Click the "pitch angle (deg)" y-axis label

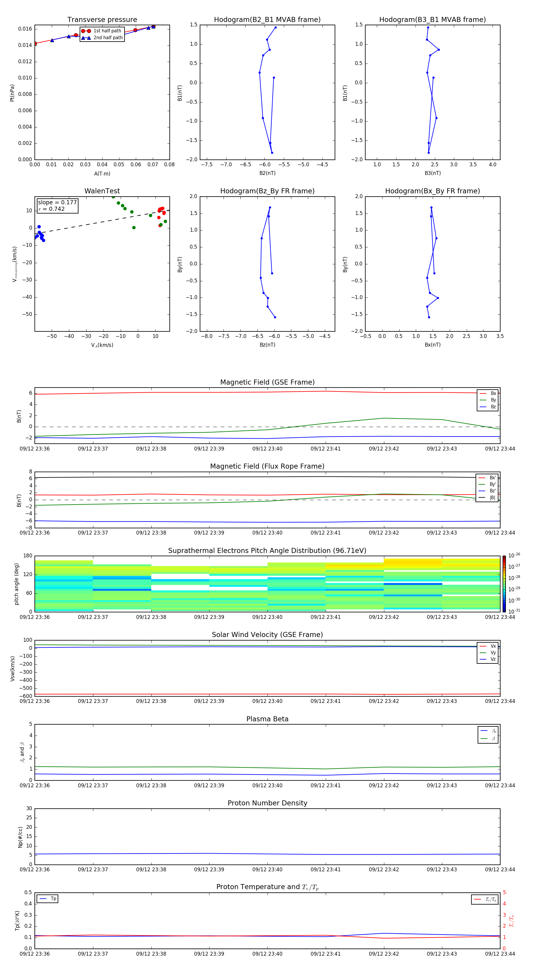coord(16,584)
